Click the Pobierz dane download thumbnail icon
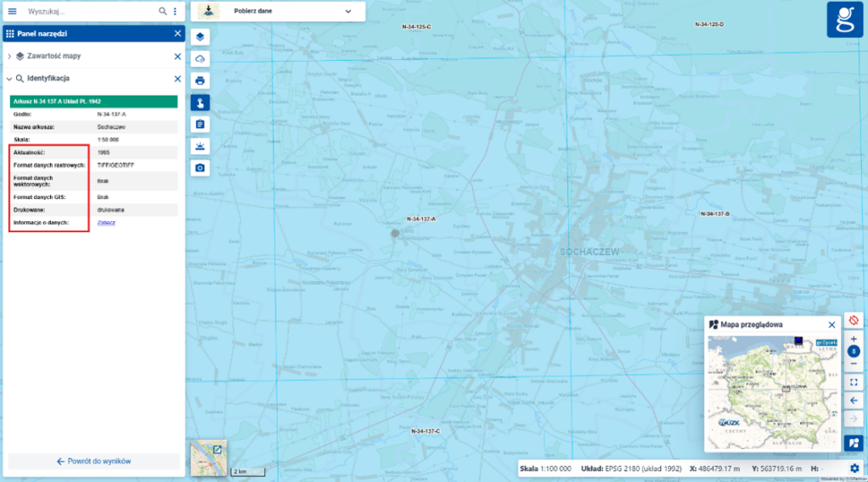This screenshot has height=482, width=868. click(209, 11)
